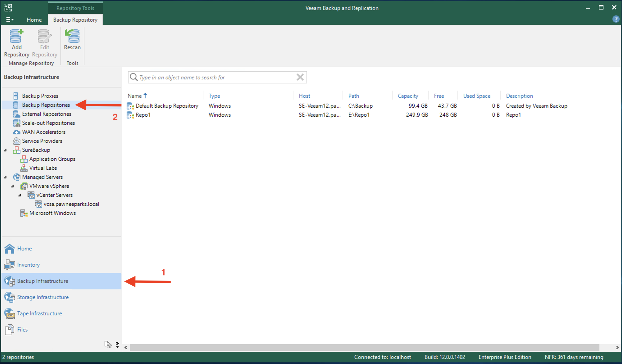Collapse the Managed Servers node arrow
The height and width of the screenshot is (364, 622).
pos(5,177)
